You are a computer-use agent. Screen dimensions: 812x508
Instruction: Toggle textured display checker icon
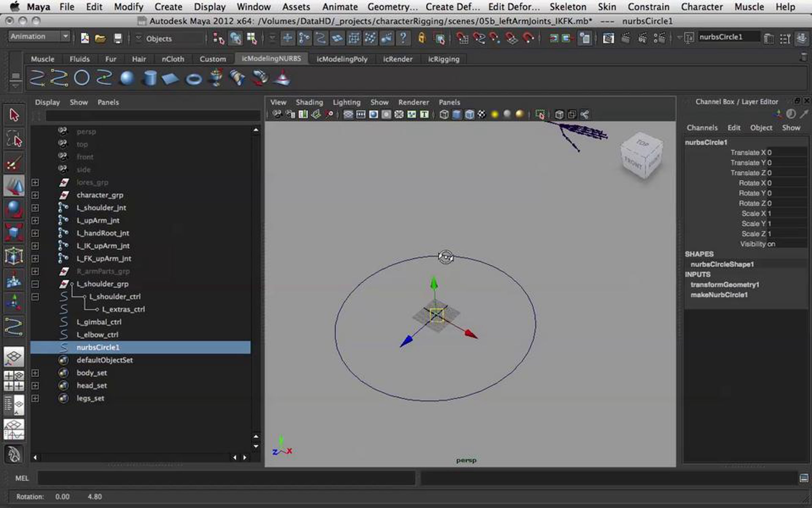(x=482, y=115)
